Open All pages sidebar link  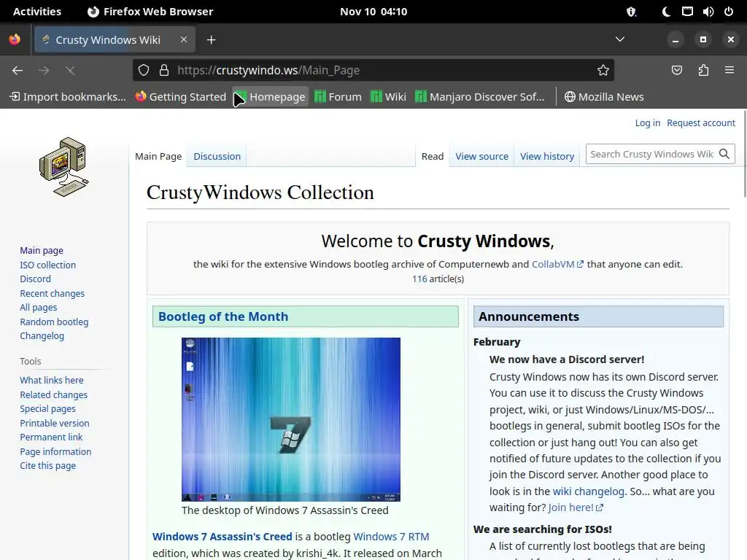click(39, 308)
